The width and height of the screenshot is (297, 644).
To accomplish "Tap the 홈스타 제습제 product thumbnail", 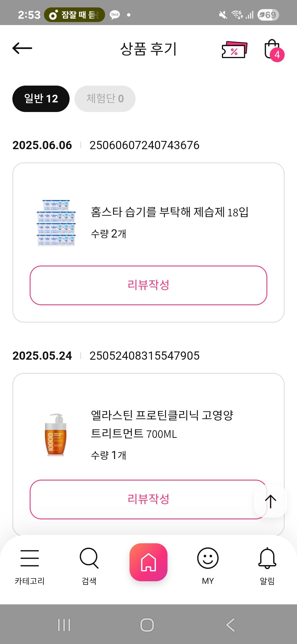I will 56,223.
